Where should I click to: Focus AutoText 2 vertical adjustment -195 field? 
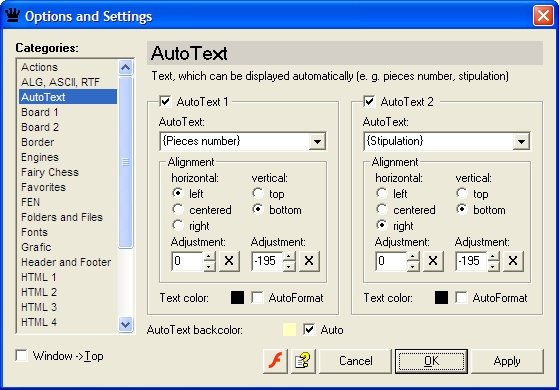coord(472,261)
